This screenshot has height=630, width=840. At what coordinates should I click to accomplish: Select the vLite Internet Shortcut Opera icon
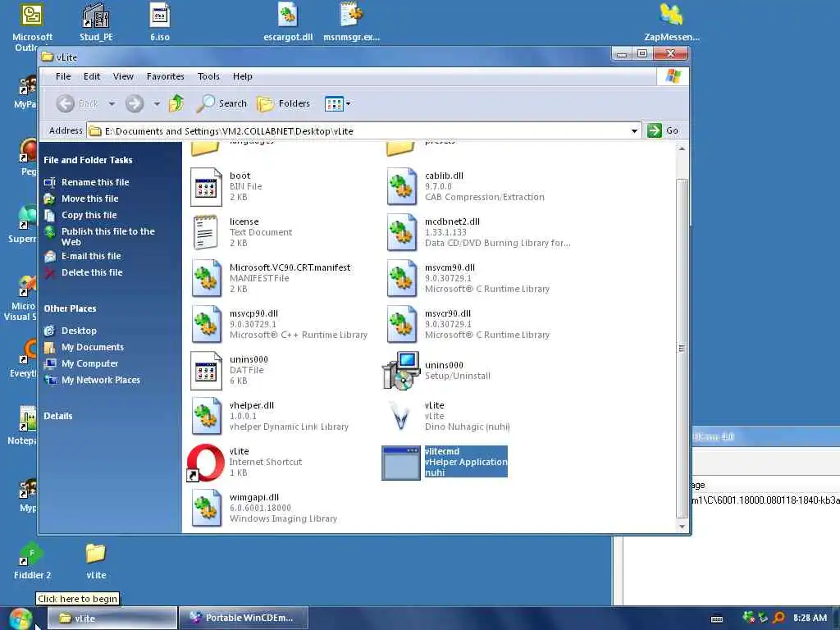click(206, 463)
